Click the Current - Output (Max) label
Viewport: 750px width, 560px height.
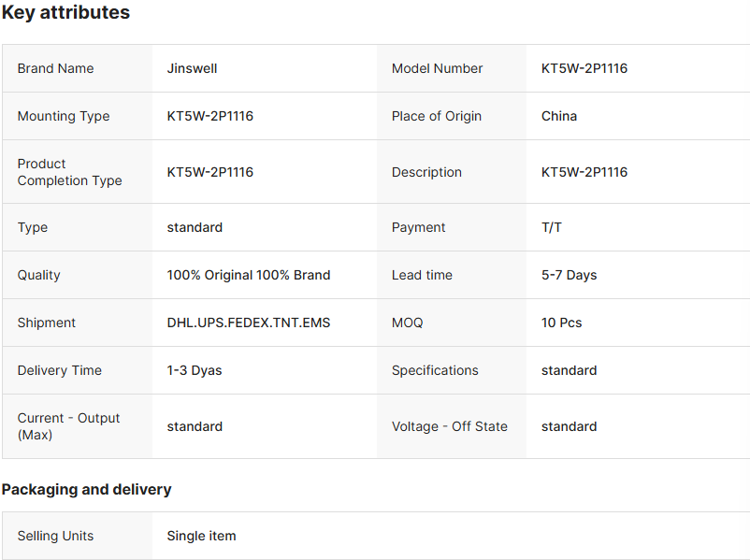click(68, 426)
